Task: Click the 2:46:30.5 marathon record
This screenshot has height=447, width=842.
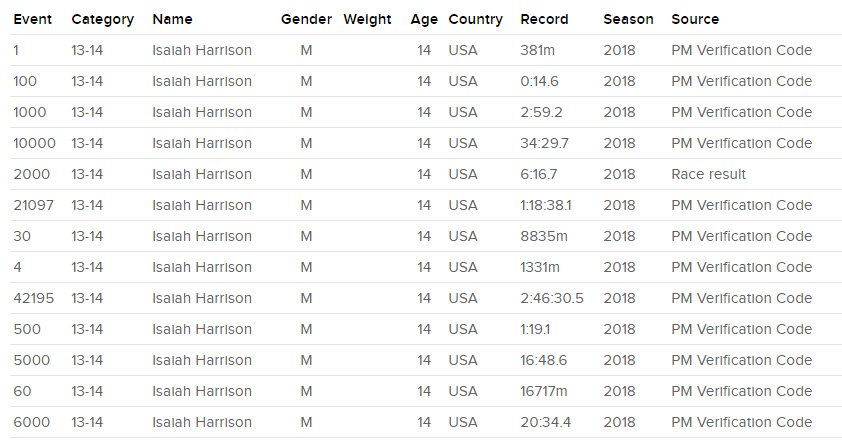Action: click(x=551, y=298)
